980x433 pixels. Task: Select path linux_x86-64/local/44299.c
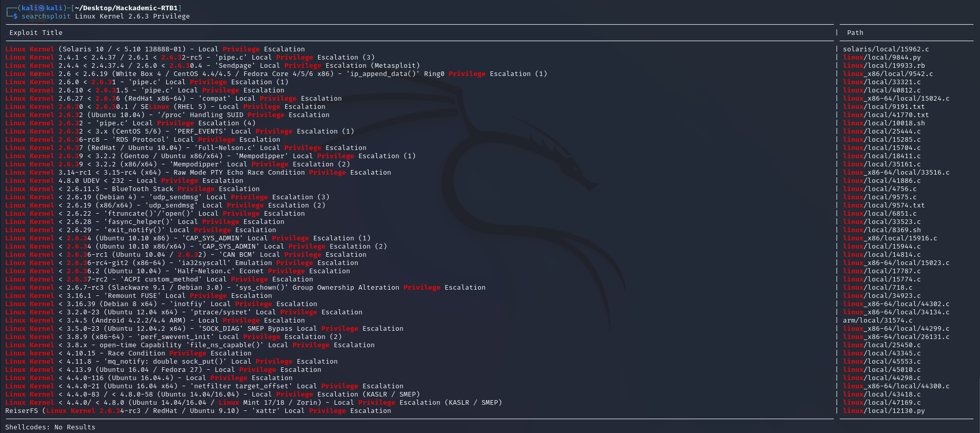click(x=896, y=329)
